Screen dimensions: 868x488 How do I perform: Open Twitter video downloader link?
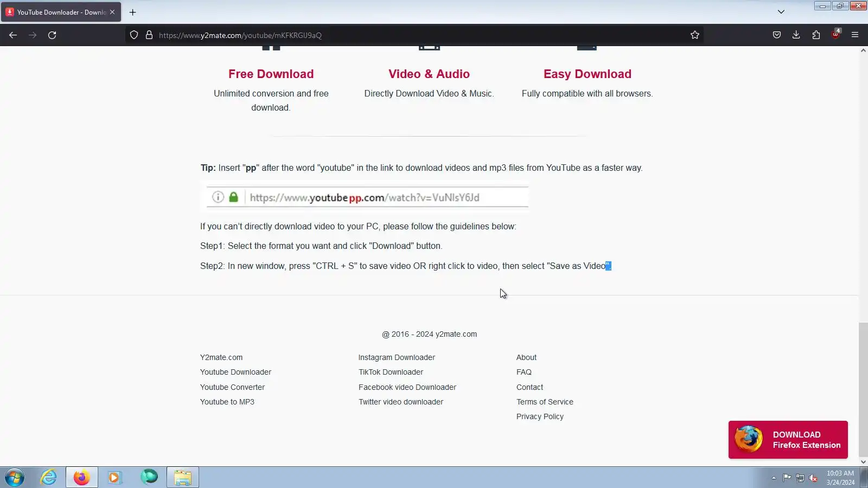click(401, 402)
